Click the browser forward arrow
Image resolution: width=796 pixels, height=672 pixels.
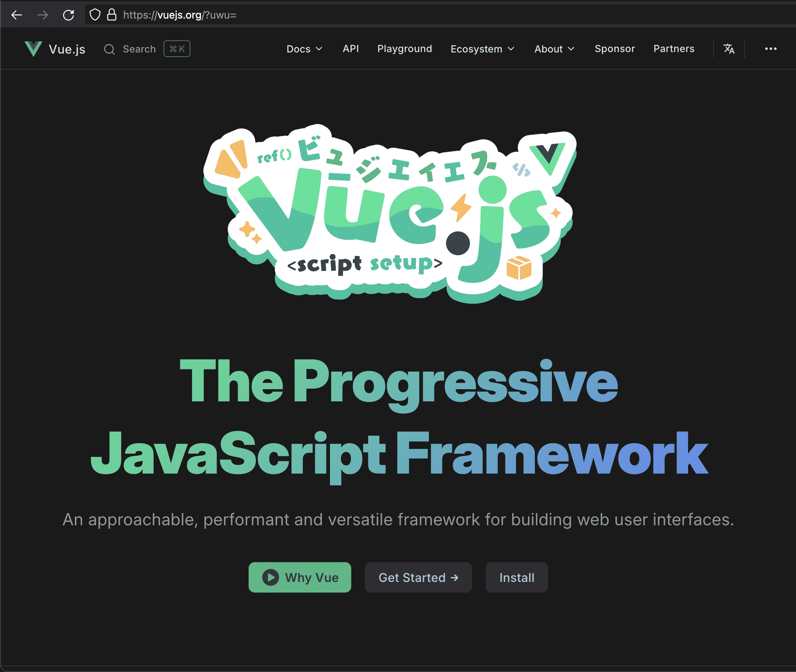(43, 15)
